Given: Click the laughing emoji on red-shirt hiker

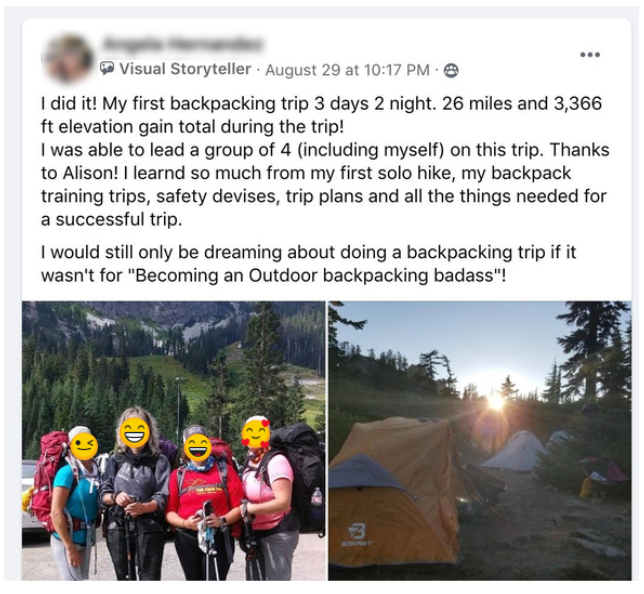Looking at the screenshot, I should point(198,449).
